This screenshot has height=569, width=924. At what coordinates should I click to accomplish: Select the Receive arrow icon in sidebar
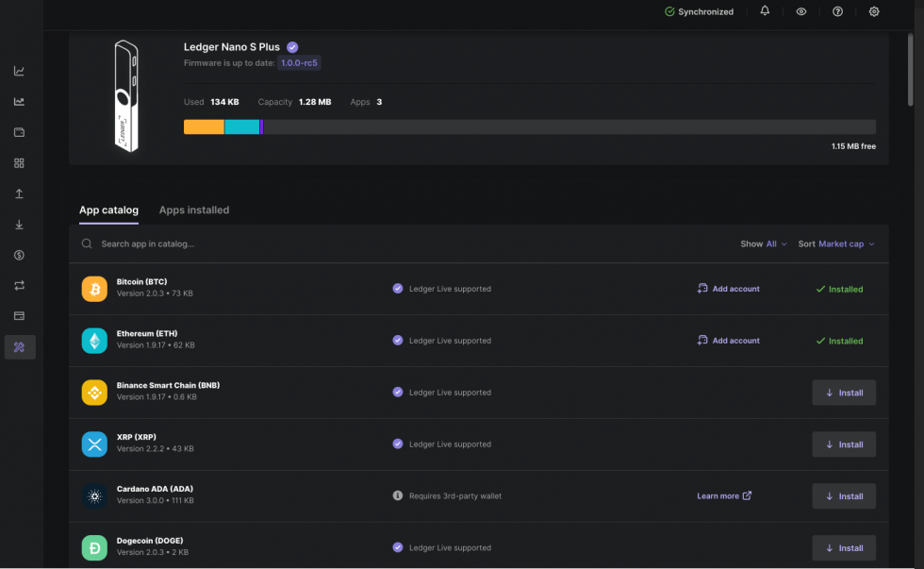click(x=20, y=225)
